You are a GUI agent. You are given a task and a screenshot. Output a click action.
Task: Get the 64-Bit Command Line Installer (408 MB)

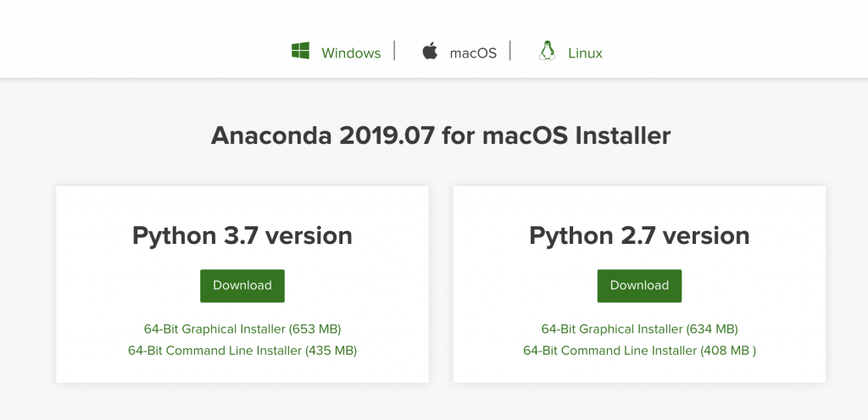click(x=639, y=350)
